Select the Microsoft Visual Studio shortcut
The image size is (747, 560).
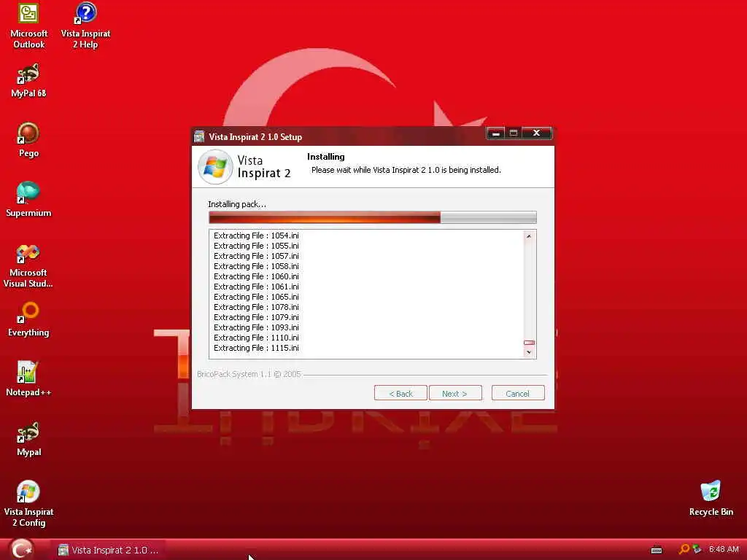[x=28, y=265]
